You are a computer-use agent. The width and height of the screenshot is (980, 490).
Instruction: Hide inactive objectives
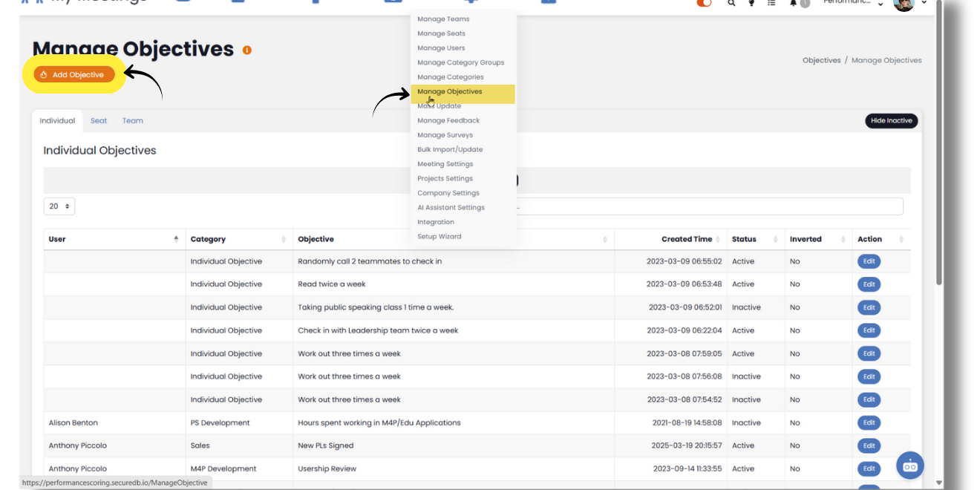(x=891, y=121)
